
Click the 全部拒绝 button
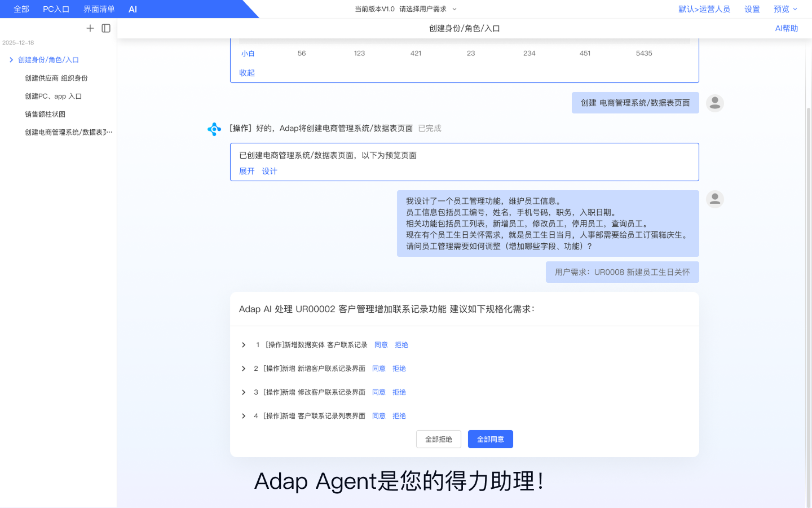438,439
